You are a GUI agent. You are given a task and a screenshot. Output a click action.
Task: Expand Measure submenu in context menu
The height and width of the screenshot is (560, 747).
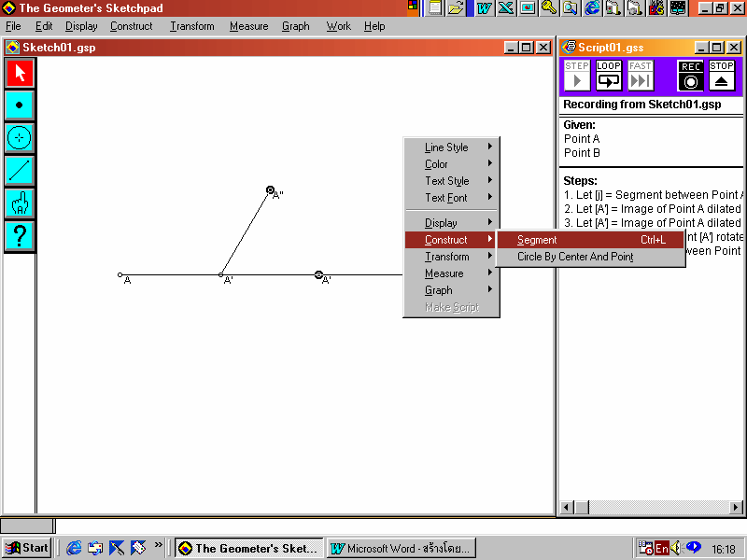(x=451, y=273)
